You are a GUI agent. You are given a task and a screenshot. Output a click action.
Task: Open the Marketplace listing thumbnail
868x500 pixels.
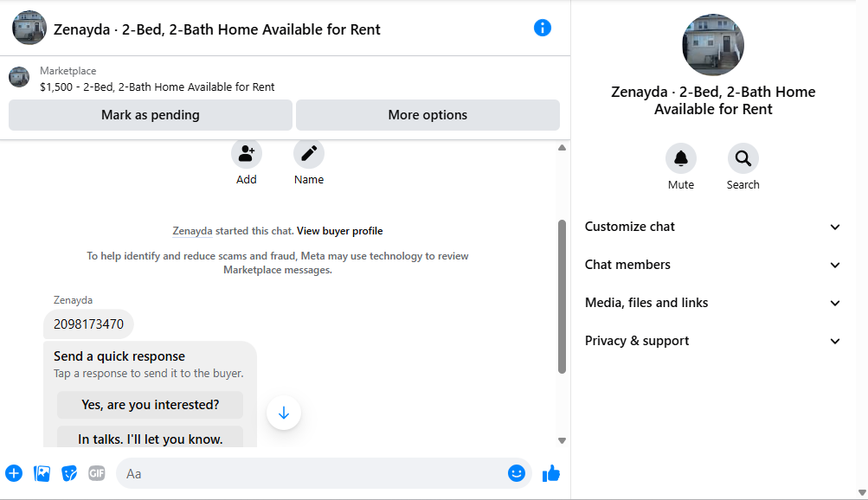[x=19, y=77]
